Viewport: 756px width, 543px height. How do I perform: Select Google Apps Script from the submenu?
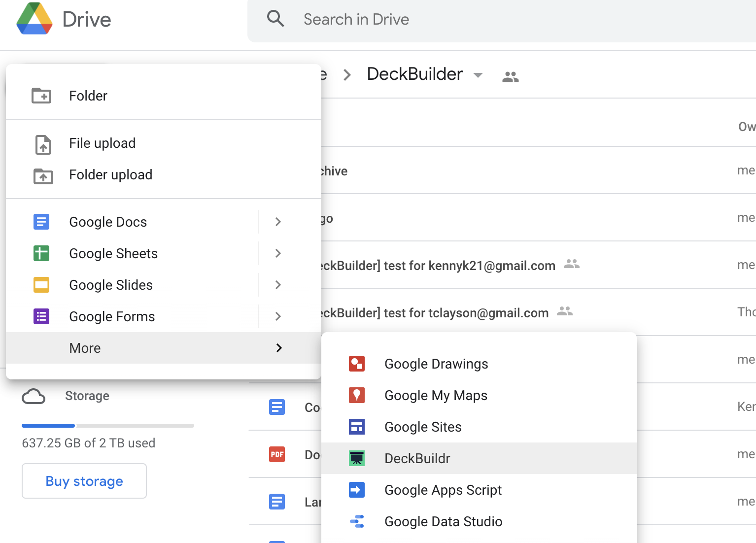[479, 490]
